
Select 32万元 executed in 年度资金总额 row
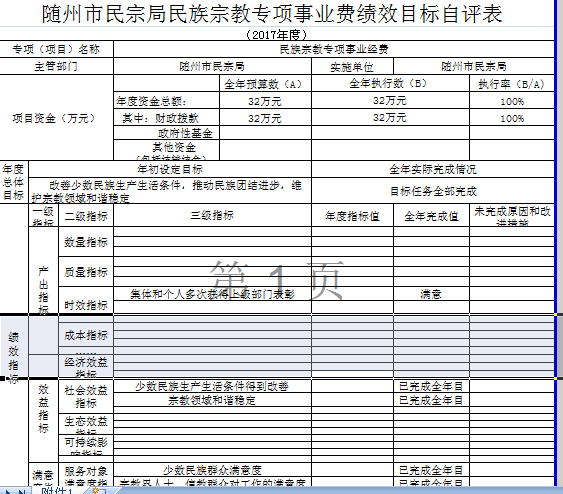[x=390, y=100]
